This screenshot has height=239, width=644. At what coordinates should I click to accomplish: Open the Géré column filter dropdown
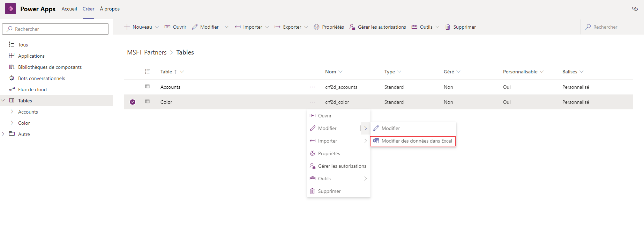(458, 72)
